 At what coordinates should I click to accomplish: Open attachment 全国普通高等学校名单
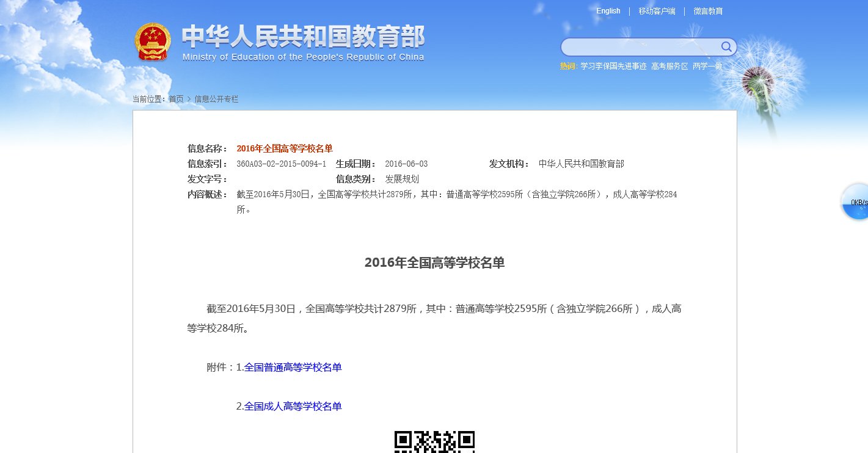(x=293, y=367)
